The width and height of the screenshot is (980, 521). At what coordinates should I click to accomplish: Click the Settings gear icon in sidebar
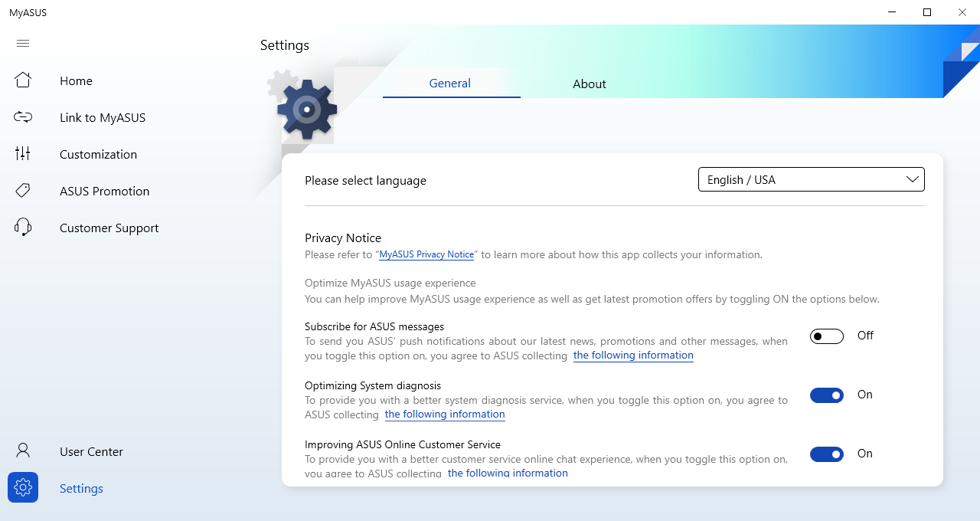pos(23,487)
